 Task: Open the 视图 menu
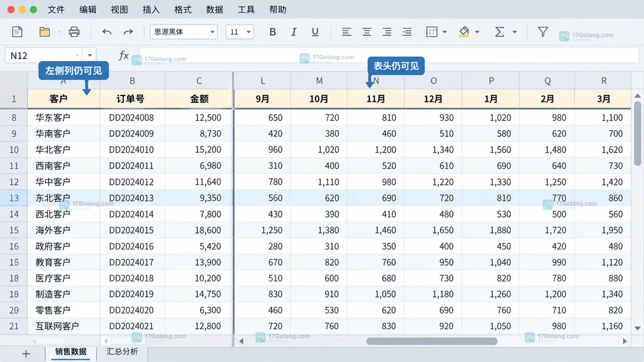click(119, 9)
